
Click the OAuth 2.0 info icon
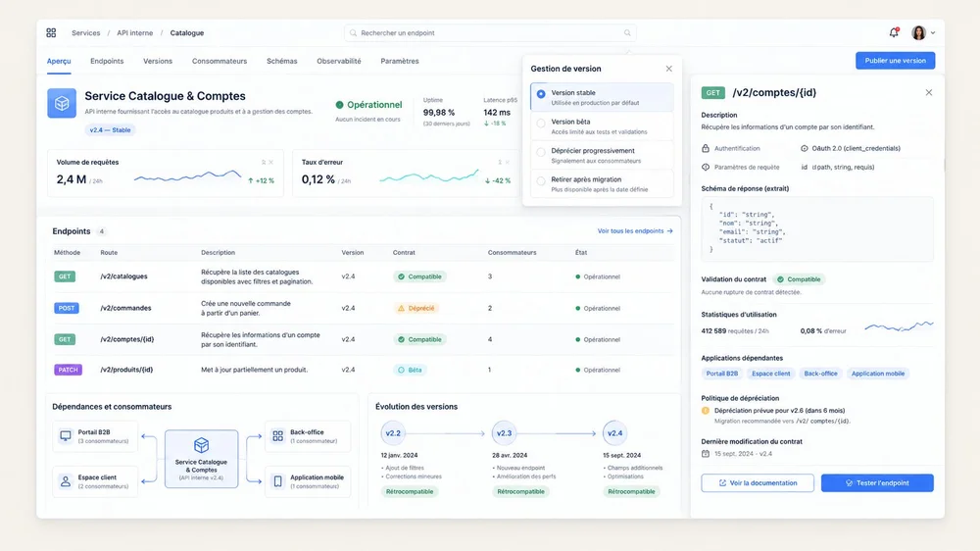tap(805, 148)
